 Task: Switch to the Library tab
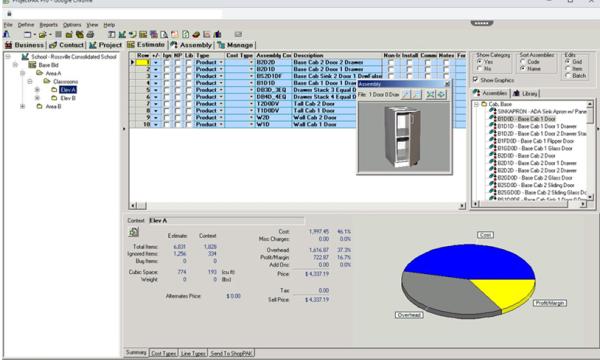pos(526,93)
